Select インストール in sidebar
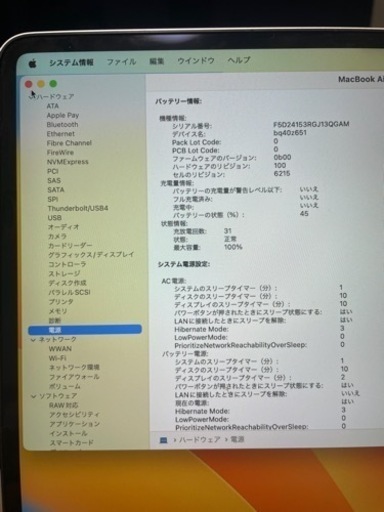 [69, 434]
